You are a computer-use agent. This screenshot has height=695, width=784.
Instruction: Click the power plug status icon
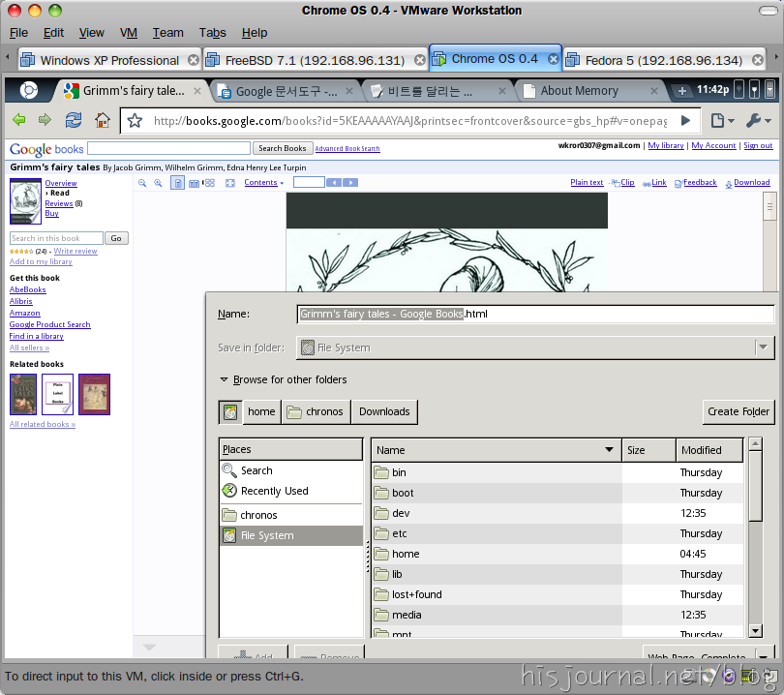tap(739, 90)
